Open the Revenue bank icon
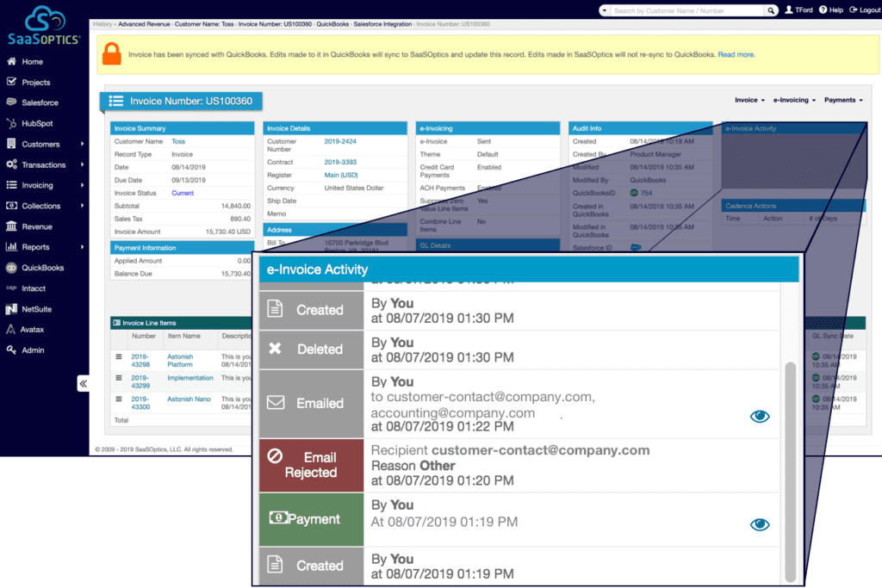 (x=12, y=226)
